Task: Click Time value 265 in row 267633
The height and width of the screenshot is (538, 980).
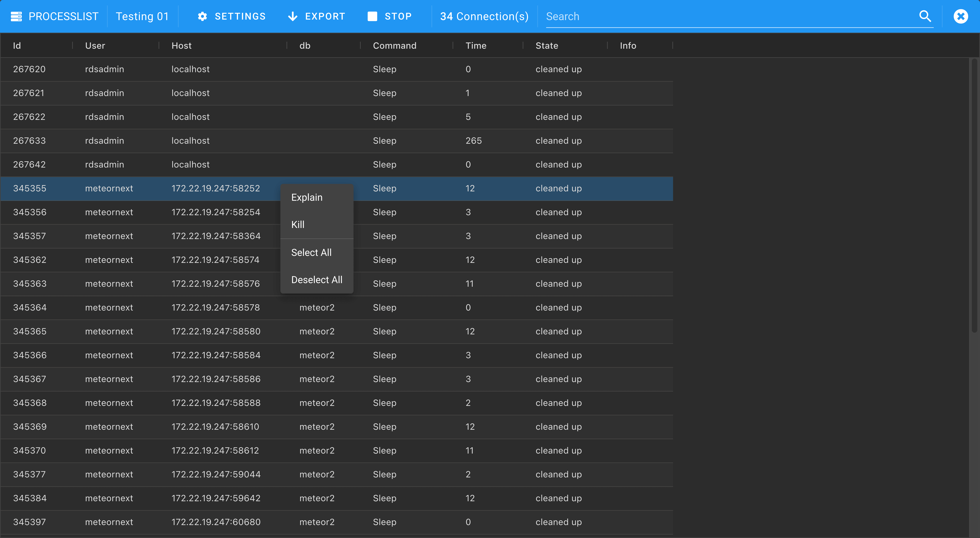Action: click(474, 141)
